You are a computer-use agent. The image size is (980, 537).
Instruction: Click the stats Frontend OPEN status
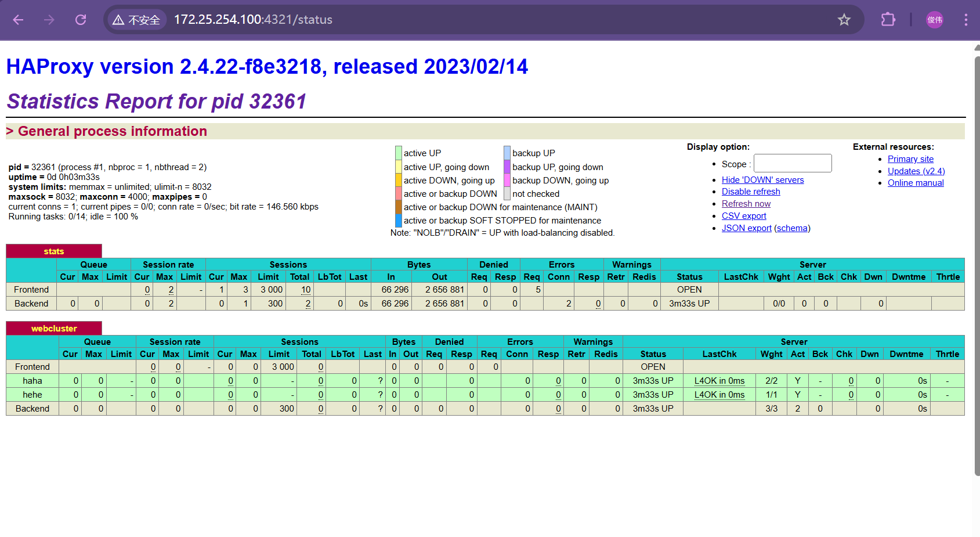[x=689, y=290]
